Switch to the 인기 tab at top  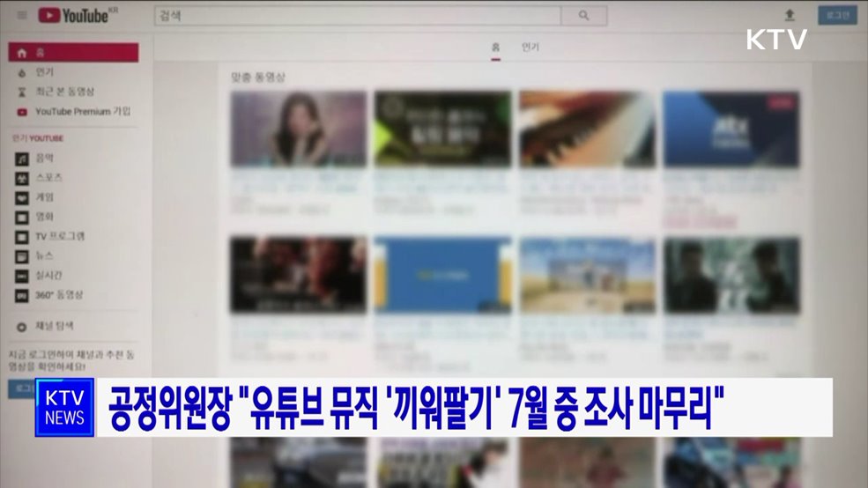point(530,48)
